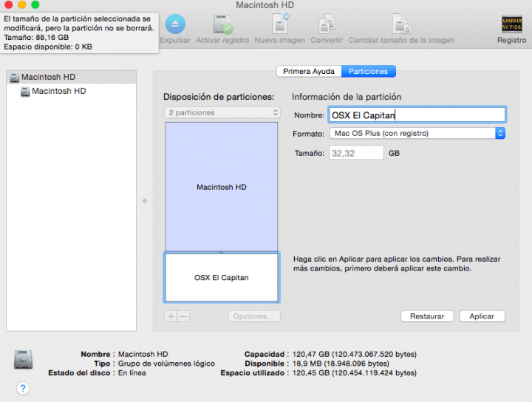Click the Convertir toolbar icon
The width and height of the screenshot is (532, 402).
tap(327, 24)
